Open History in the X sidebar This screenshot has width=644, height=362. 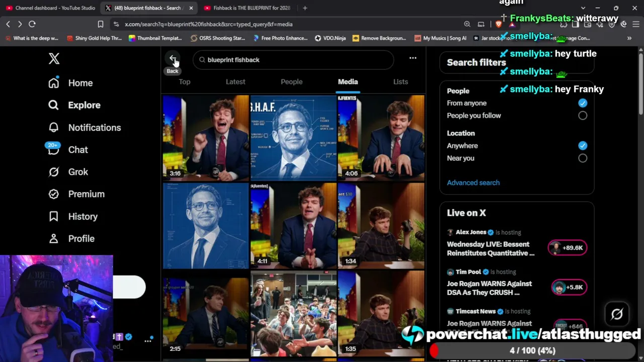73,217
